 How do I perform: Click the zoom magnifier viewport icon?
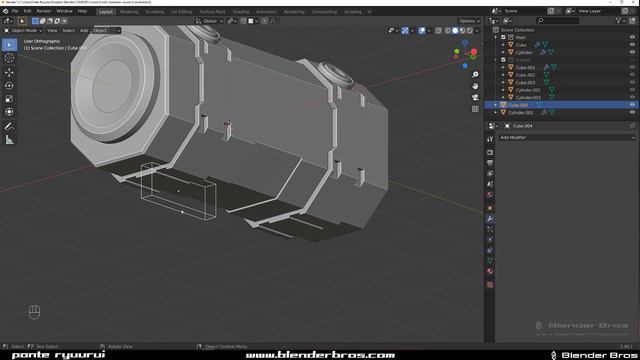click(475, 75)
